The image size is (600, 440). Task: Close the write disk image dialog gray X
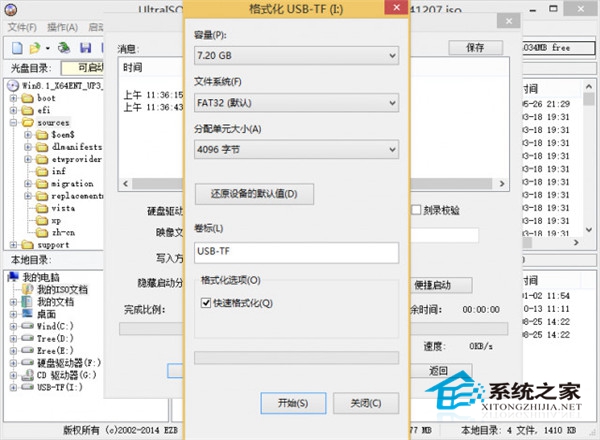tap(509, 21)
